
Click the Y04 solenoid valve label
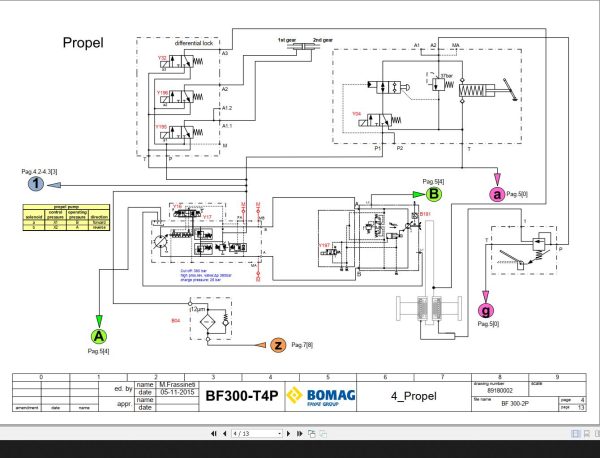[x=356, y=114]
